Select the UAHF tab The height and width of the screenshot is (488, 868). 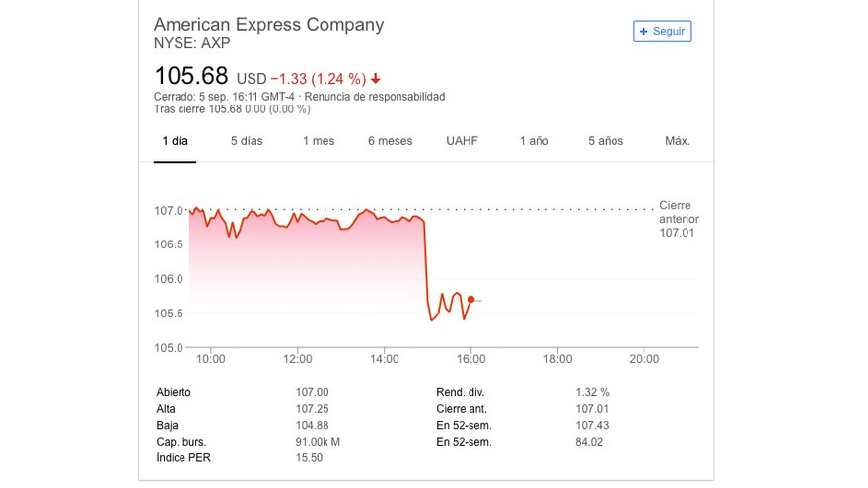point(462,141)
